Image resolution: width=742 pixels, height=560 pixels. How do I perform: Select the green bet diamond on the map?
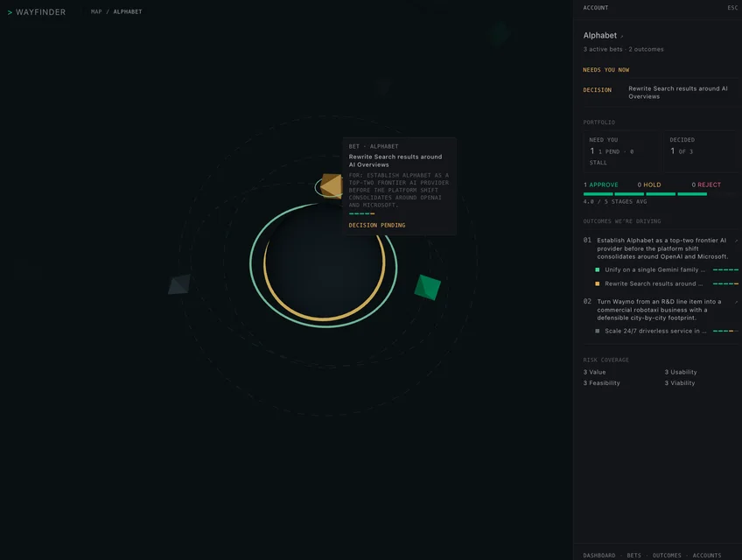[427, 287]
